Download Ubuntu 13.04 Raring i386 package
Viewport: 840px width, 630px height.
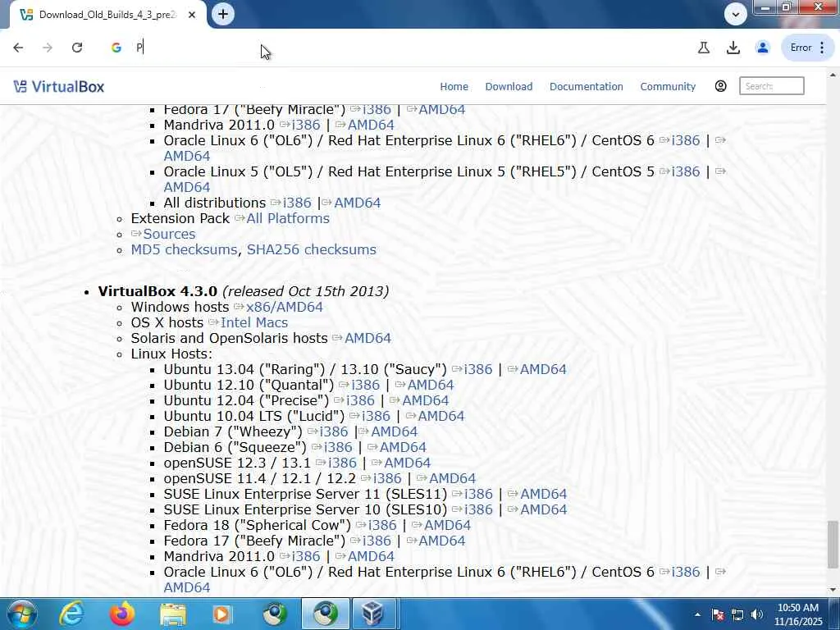(478, 369)
